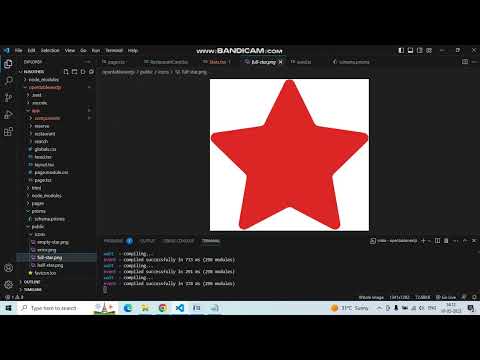Open terminal panel More Actions ellipsis
Image resolution: width=480 pixels, height=360 pixels.
click(x=455, y=241)
